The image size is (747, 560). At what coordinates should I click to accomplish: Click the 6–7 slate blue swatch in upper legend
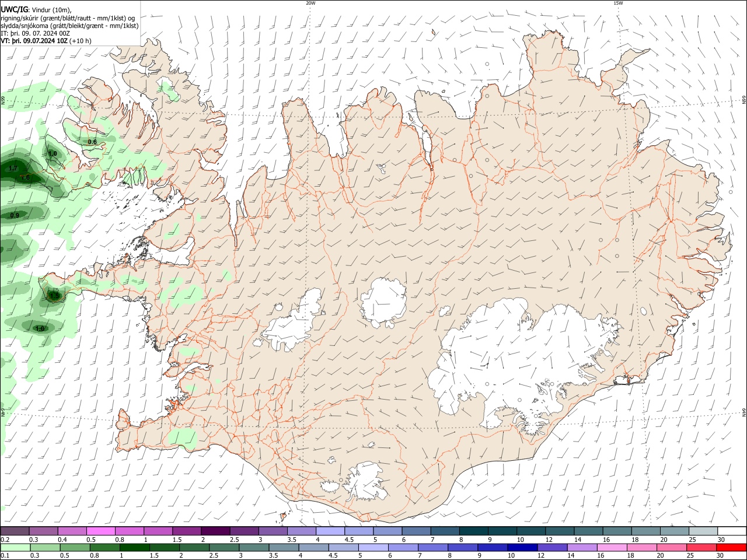click(x=415, y=531)
